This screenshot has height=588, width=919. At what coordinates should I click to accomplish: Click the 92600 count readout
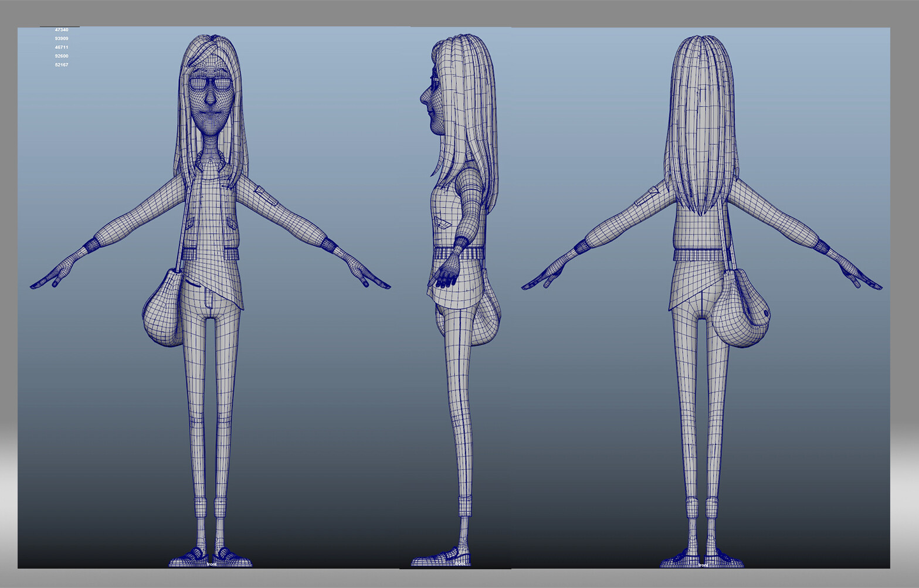[60, 56]
